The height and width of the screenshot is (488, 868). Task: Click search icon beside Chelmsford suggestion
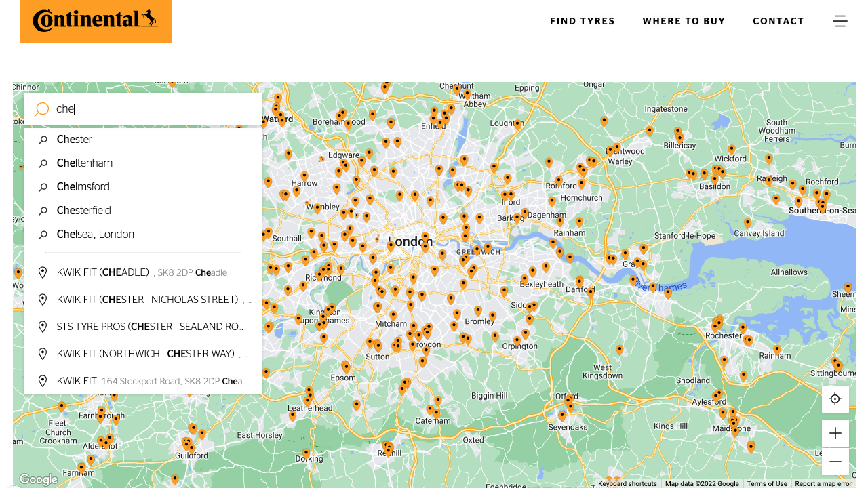click(43, 187)
